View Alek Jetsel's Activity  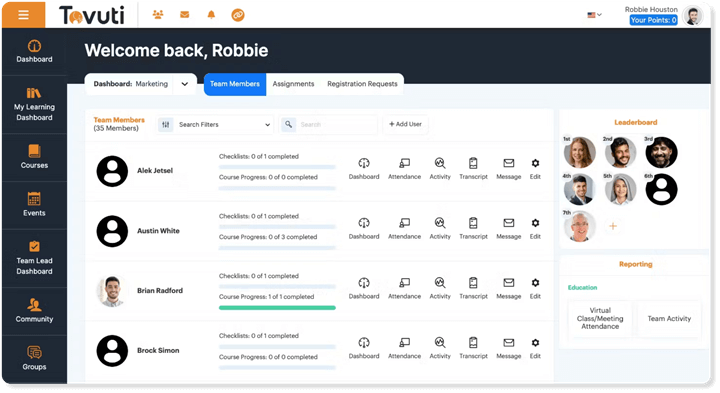click(x=440, y=169)
